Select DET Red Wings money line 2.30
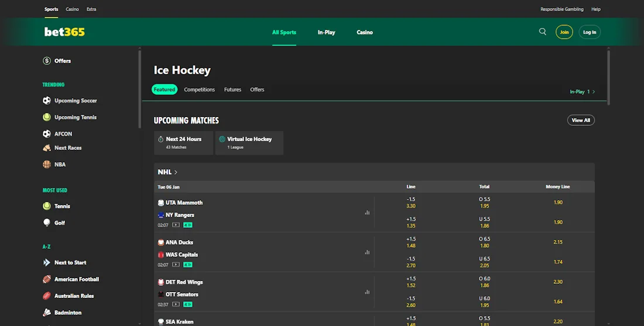 point(558,282)
